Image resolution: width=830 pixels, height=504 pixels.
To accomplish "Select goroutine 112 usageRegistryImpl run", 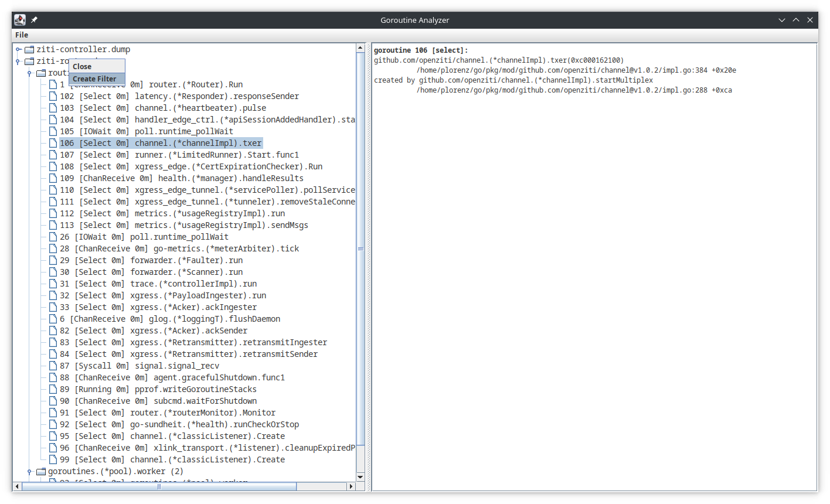I will coord(172,213).
